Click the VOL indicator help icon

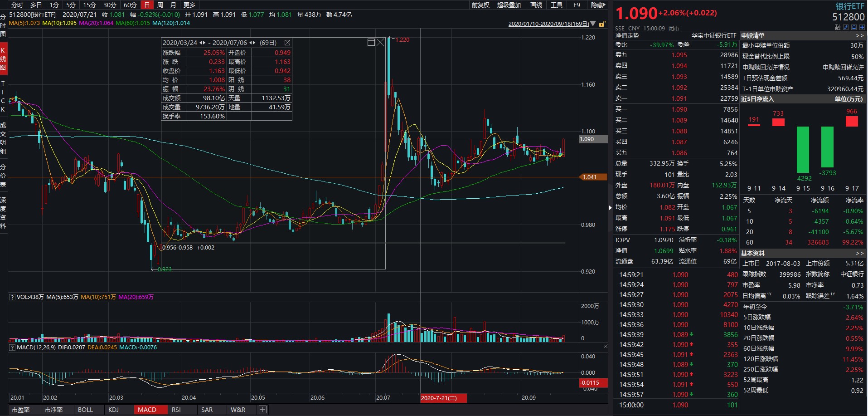coord(12,297)
